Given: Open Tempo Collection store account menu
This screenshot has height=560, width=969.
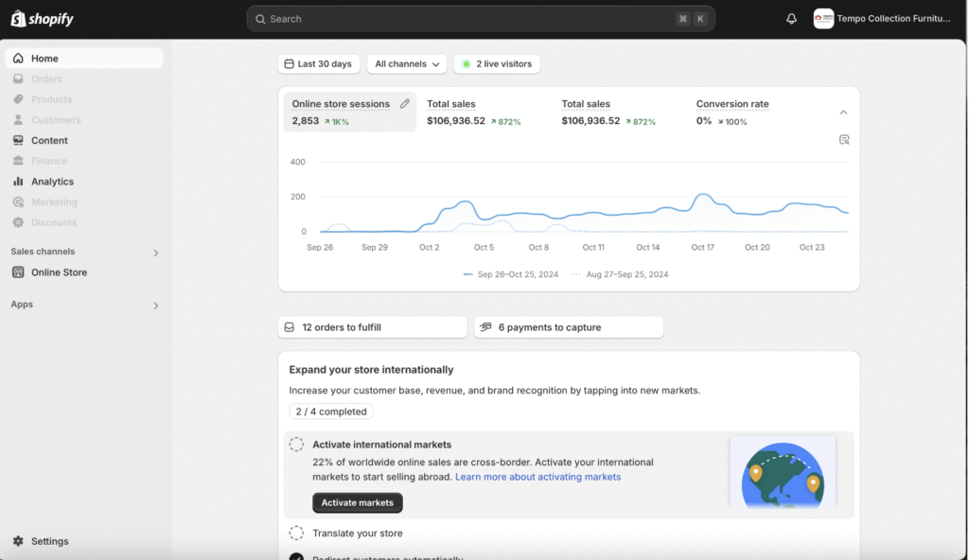Looking at the screenshot, I should pos(883,19).
